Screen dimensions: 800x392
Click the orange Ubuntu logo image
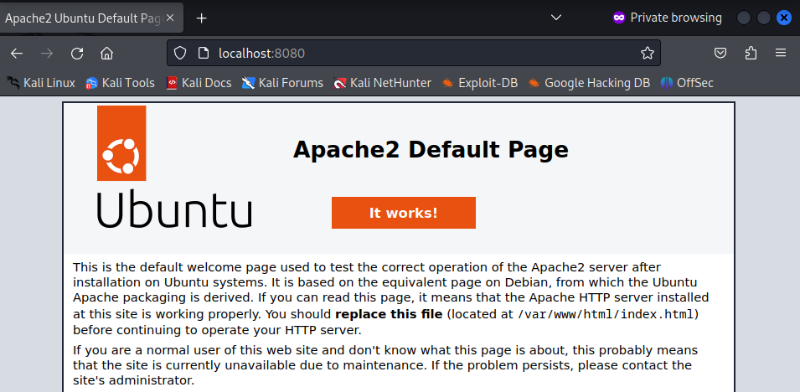click(x=121, y=143)
